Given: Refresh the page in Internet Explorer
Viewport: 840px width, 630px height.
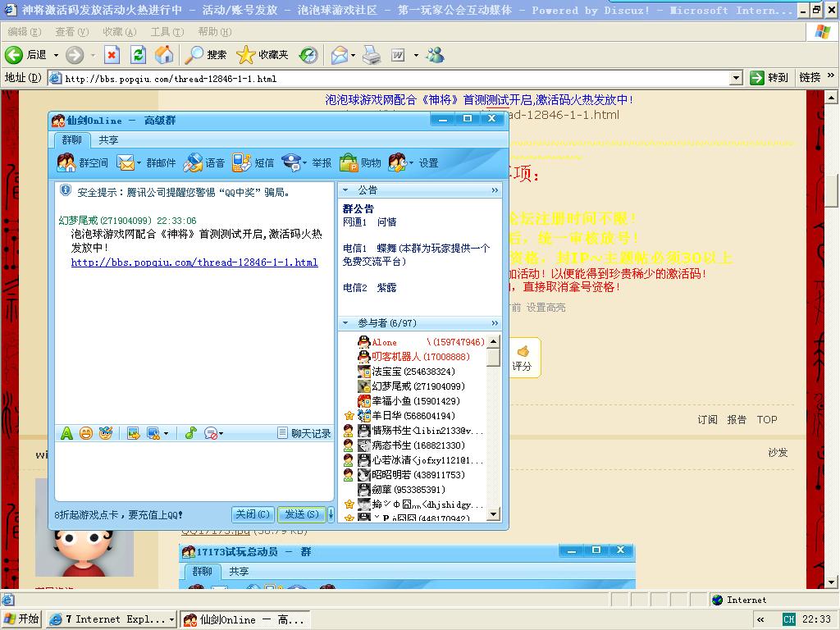Looking at the screenshot, I should (x=138, y=55).
